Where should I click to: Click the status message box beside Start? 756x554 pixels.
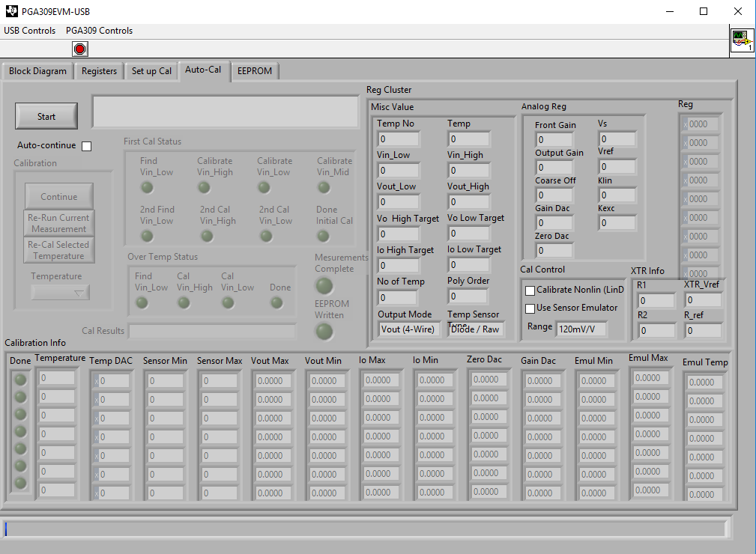226,112
